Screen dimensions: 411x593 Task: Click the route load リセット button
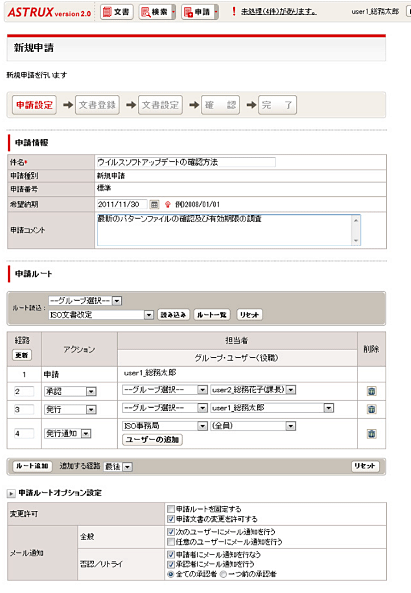[x=250, y=315]
